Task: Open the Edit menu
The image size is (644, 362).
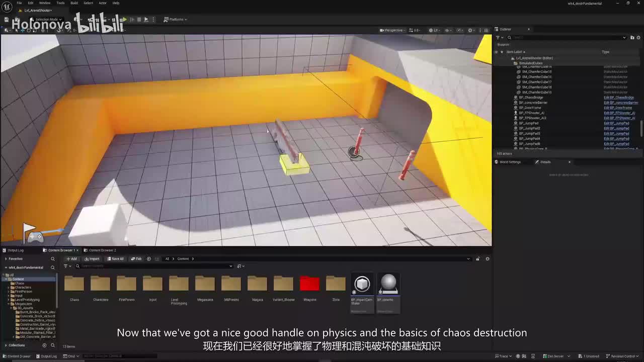Action: point(31,3)
